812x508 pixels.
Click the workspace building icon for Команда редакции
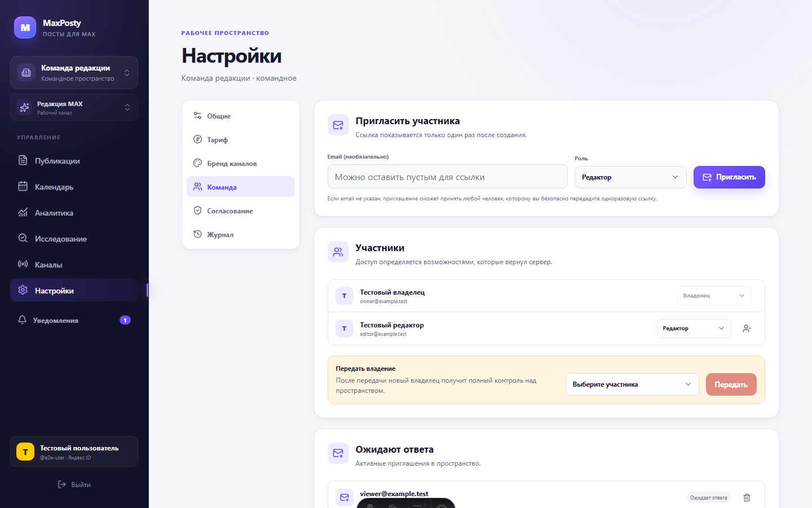coord(26,72)
